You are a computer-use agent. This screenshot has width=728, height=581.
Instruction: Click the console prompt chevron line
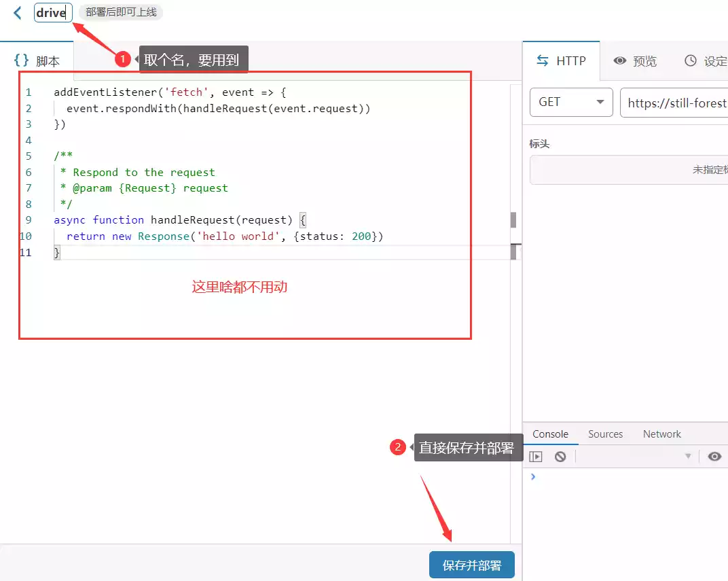(533, 476)
